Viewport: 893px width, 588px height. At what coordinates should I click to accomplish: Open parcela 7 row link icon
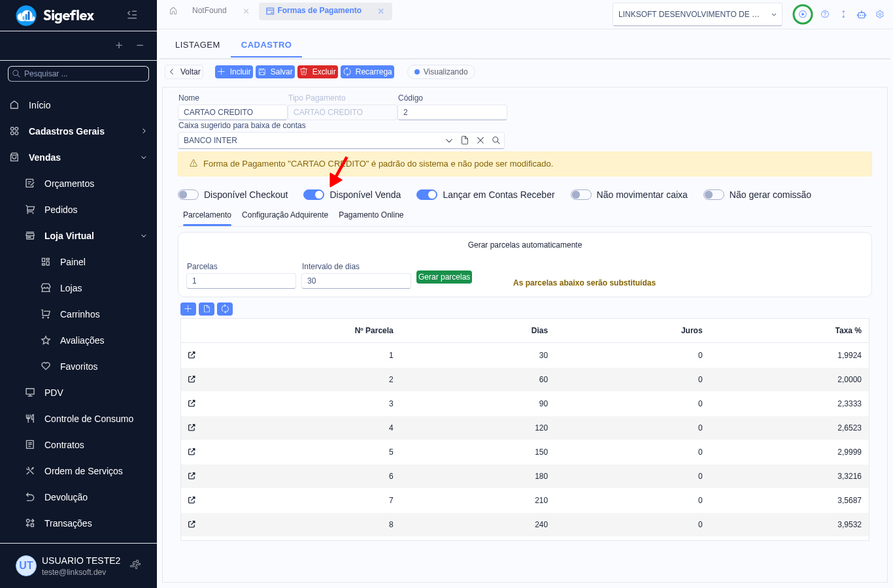[192, 500]
